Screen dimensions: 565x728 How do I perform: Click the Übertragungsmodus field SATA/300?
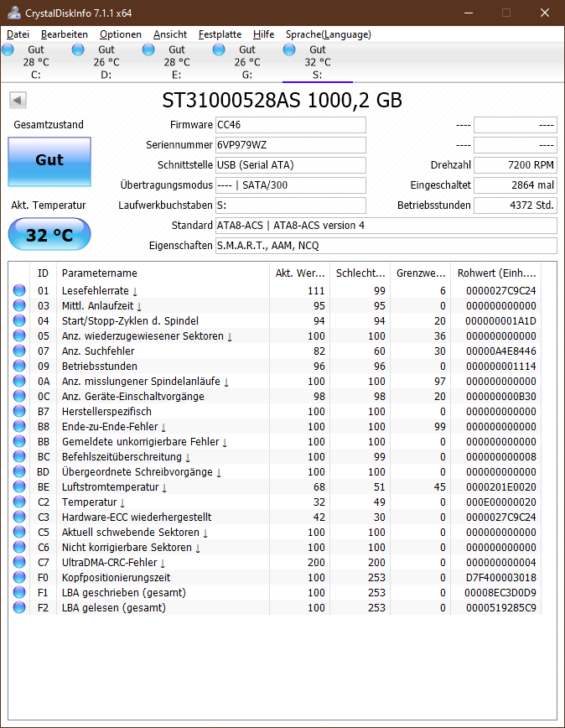pos(291,185)
